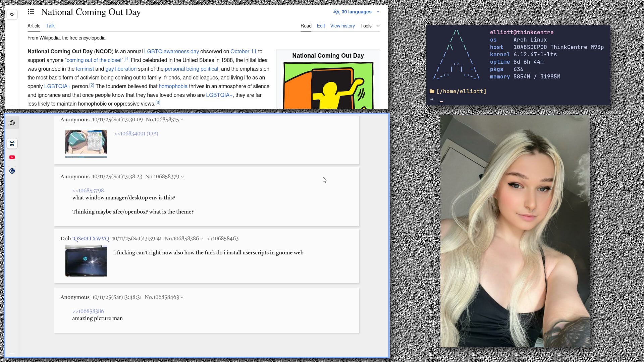This screenshot has width=644, height=362.
Task: Open post menu arrow for No.106858315
Action: [182, 120]
